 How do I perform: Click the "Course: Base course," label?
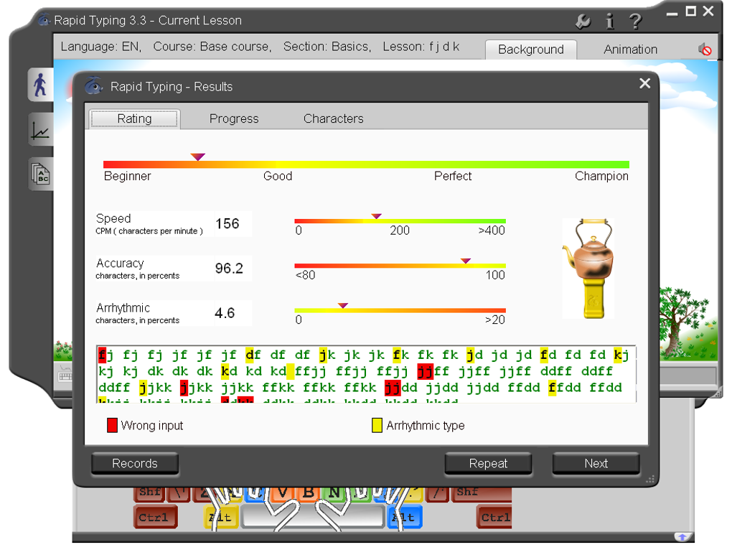tap(212, 47)
